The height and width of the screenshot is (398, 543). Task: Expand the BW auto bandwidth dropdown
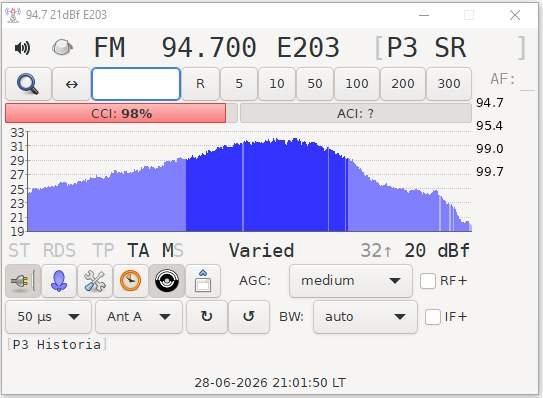[365, 317]
